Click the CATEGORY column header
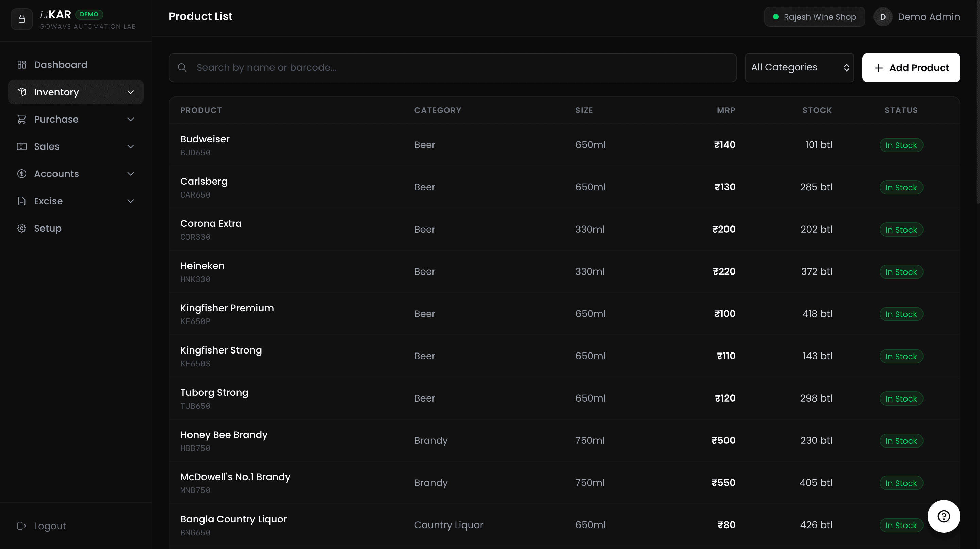 (x=438, y=110)
